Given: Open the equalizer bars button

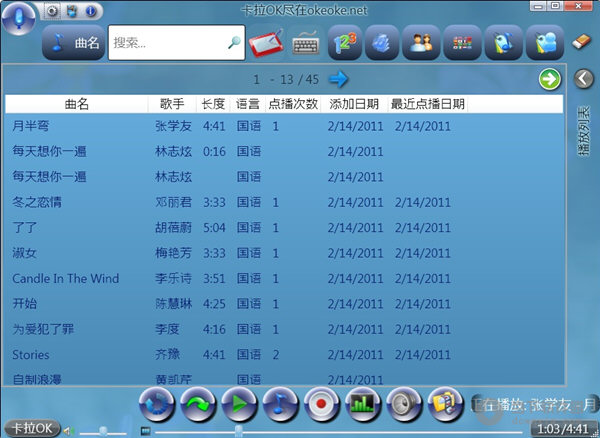Looking at the screenshot, I should pyautogui.click(x=363, y=404).
